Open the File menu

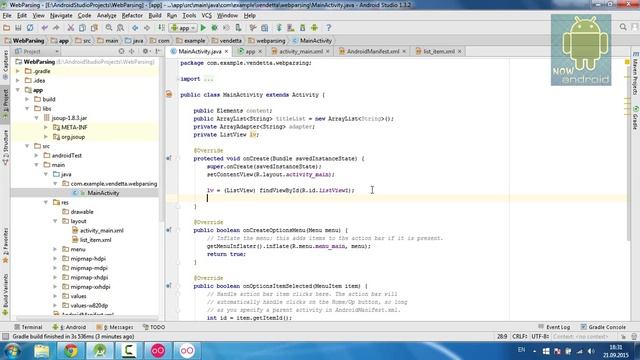7,16
